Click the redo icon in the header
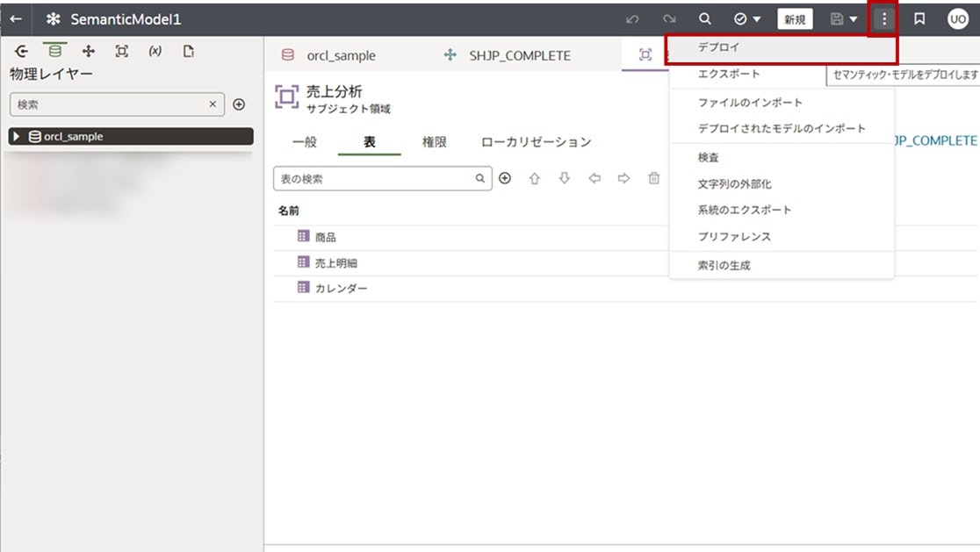The image size is (980, 552). (669, 19)
